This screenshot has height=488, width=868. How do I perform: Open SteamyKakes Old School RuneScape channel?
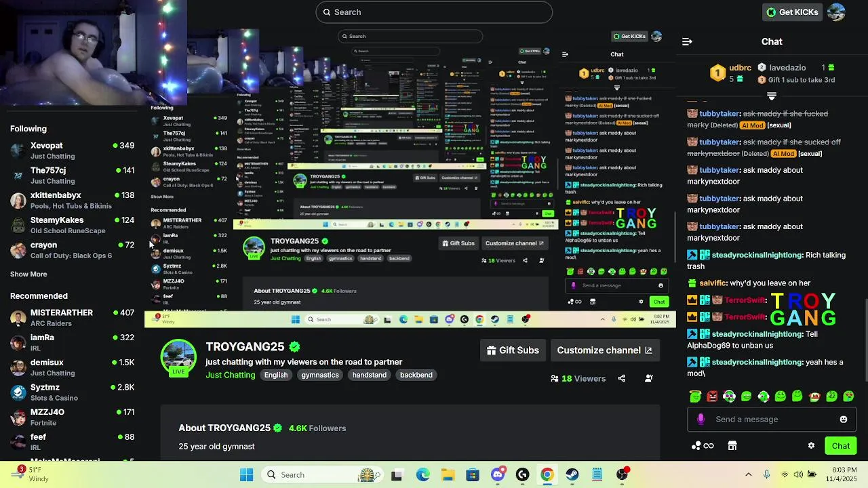72,225
